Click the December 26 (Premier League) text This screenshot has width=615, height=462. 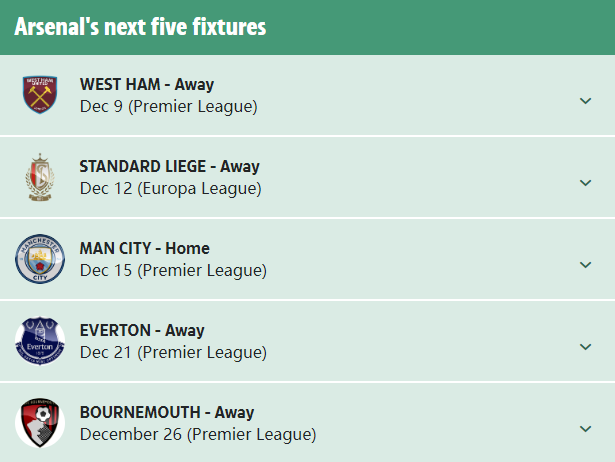pyautogui.click(x=198, y=435)
